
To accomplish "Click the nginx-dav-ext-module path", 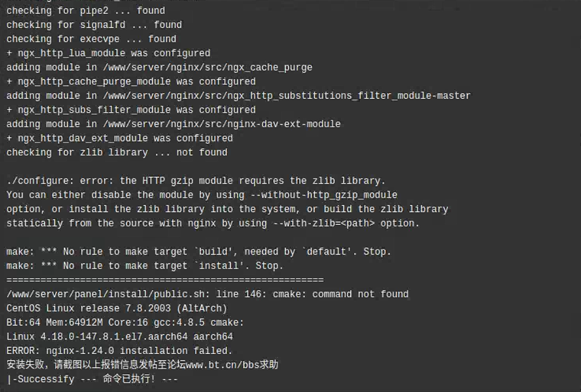I will [222, 124].
